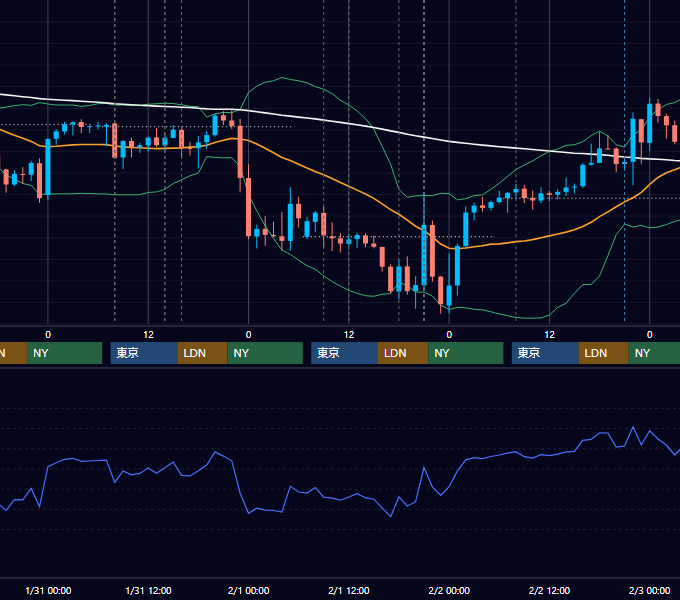Select the NY session block spanning 2/1 00:00

pos(265,353)
